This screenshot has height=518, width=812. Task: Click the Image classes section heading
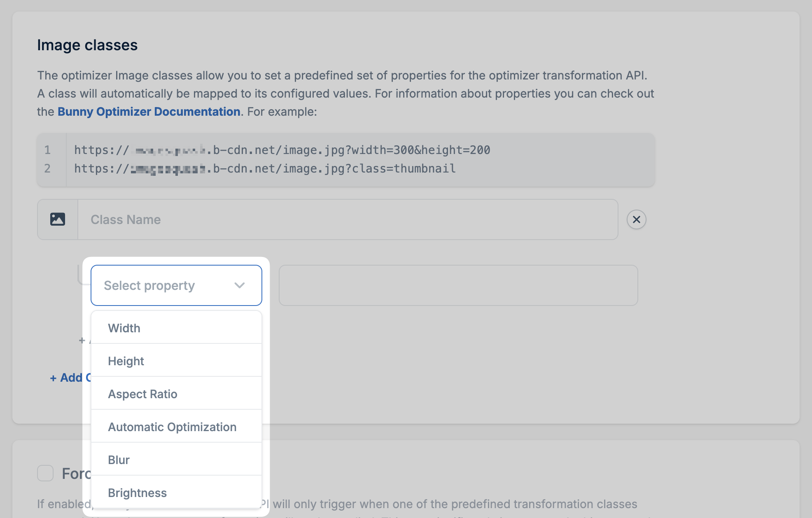pos(88,45)
